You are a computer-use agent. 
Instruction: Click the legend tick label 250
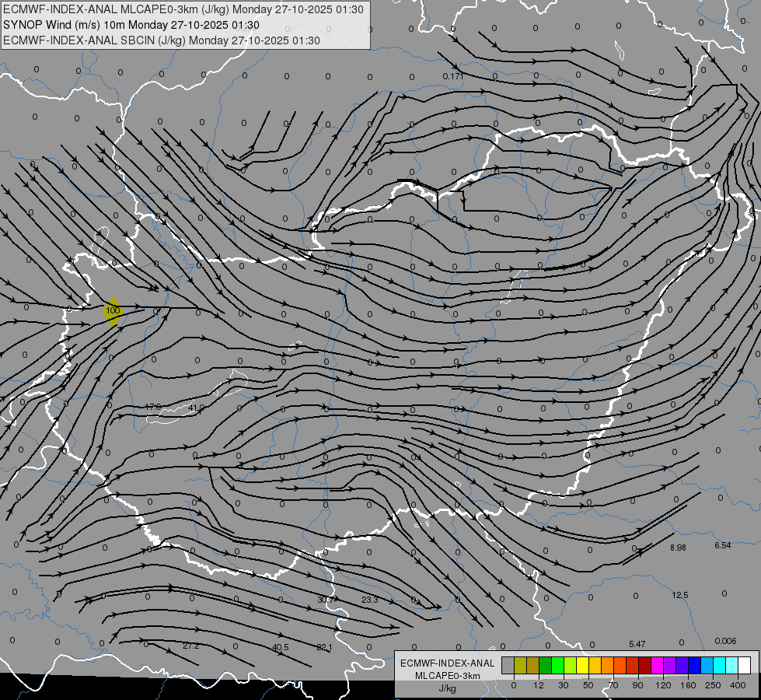[713, 685]
